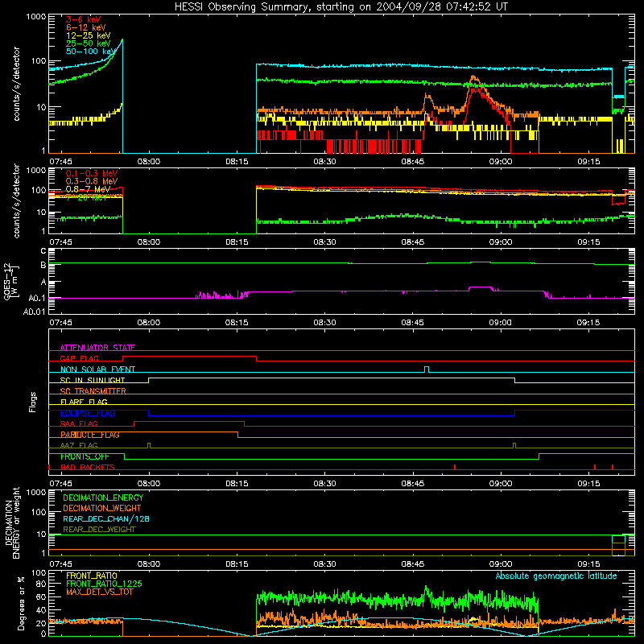Image resolution: width=644 pixels, height=644 pixels.
Task: Click the ATTENUATOR_STATE flag label
Action: point(97,348)
